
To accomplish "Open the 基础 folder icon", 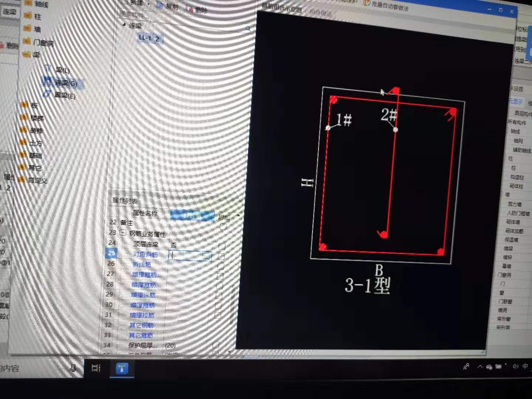I will (x=23, y=155).
